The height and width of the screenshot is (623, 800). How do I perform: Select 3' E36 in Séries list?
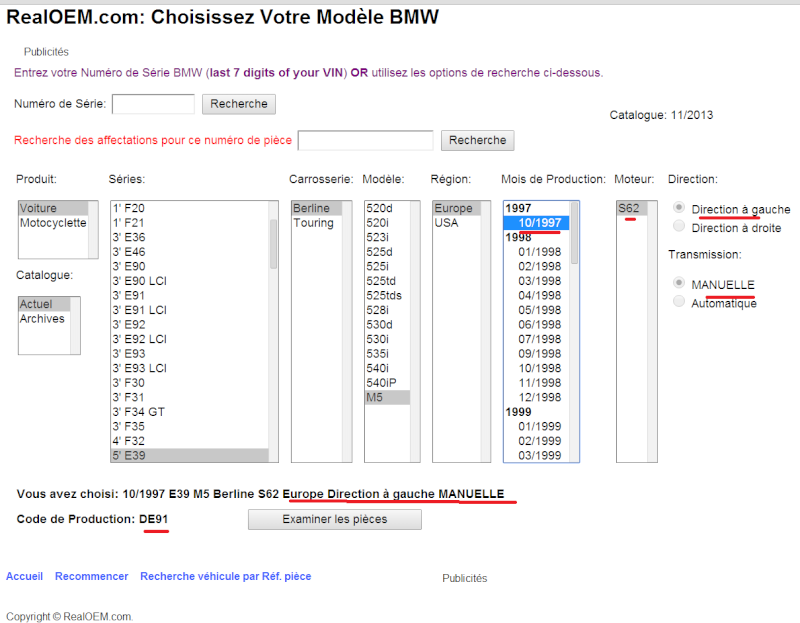pos(190,237)
